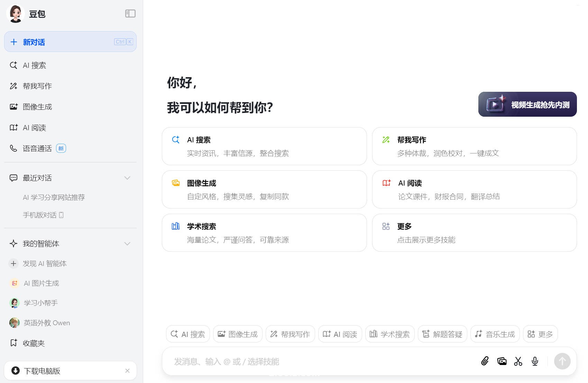The height and width of the screenshot is (383, 588).
Task: Open the AI 学习分享网站推荐 conversation
Action: tap(54, 197)
